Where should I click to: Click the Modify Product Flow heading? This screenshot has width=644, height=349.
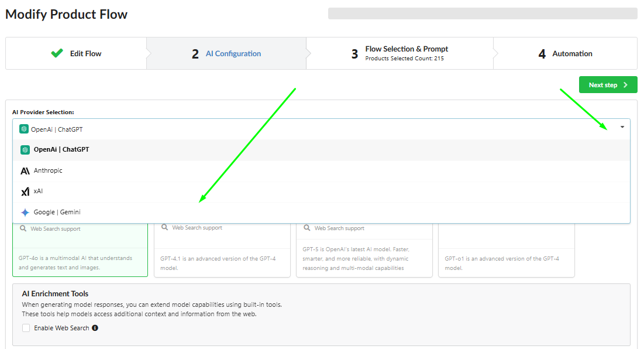click(66, 15)
